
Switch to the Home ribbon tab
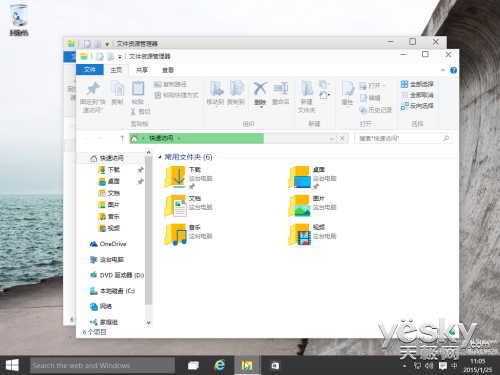tap(116, 70)
